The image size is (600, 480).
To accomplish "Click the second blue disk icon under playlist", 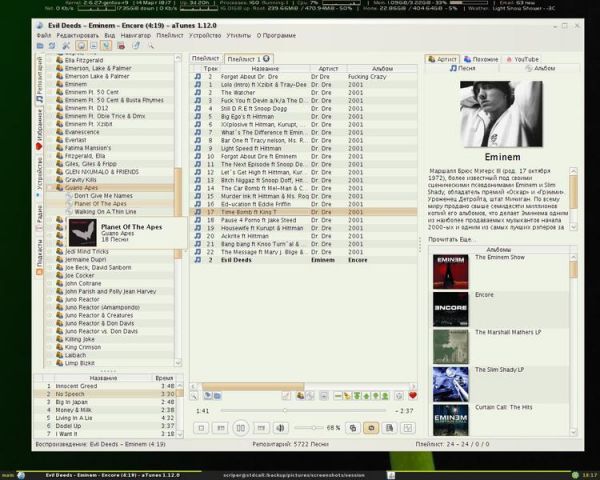I will (217, 396).
